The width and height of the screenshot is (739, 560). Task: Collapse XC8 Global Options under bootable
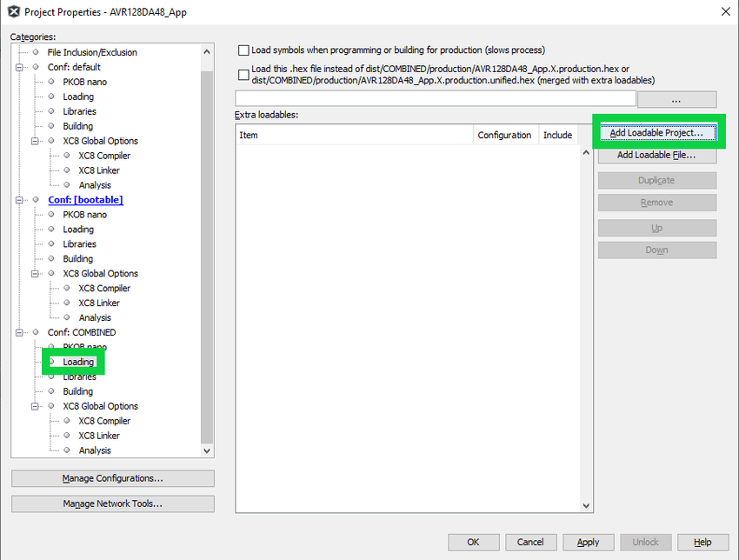(36, 273)
